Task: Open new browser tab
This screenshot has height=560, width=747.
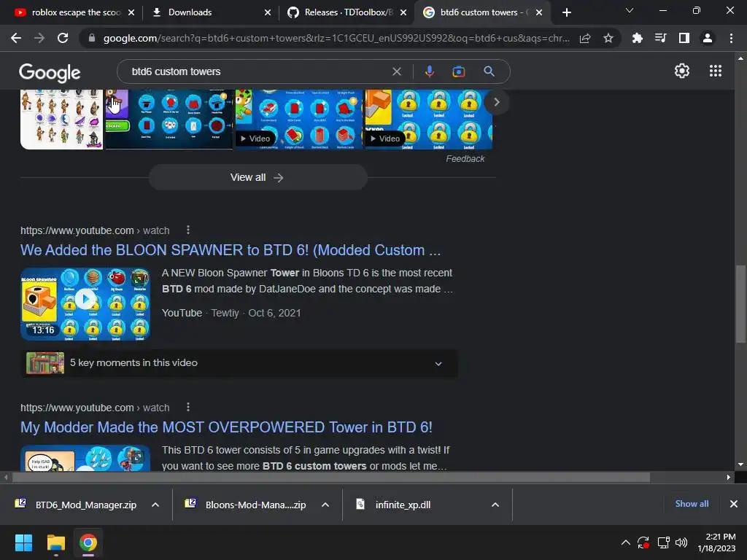Action: coord(566,12)
